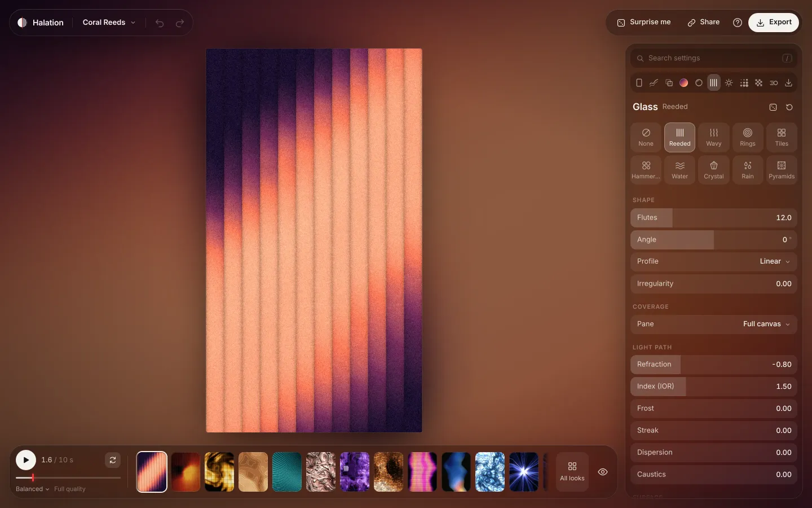Open the Glass vertical bars tab

(714, 83)
